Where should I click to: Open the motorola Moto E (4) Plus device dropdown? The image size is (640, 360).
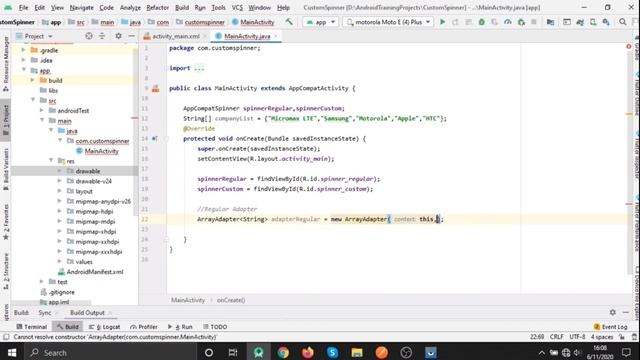pos(388,22)
